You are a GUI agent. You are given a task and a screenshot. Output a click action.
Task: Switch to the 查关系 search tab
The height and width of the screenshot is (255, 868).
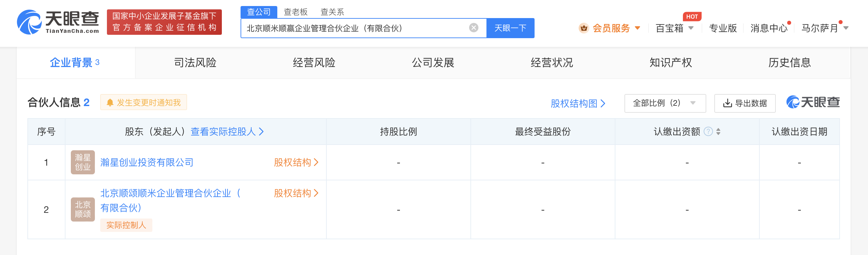332,12
